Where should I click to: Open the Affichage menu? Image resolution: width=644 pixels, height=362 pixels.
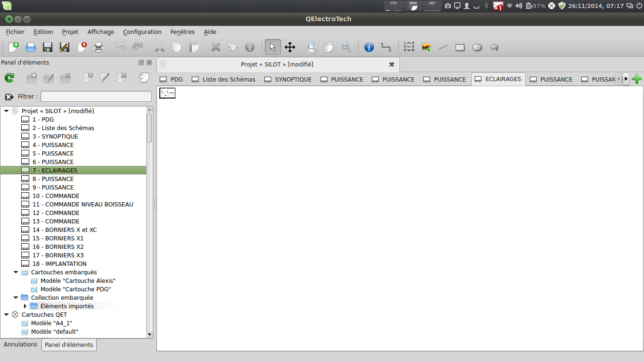pyautogui.click(x=100, y=32)
